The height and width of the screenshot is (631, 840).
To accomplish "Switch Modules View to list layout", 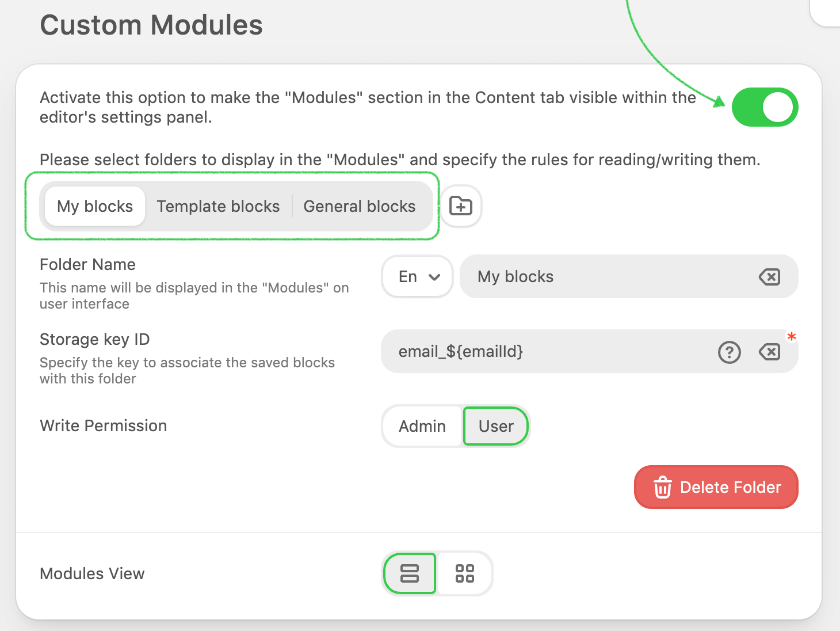I will pyautogui.click(x=410, y=573).
